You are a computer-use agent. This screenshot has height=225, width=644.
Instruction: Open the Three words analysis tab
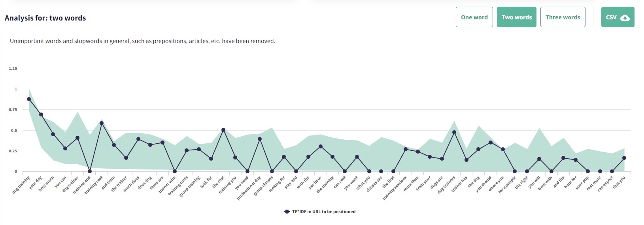[563, 17]
